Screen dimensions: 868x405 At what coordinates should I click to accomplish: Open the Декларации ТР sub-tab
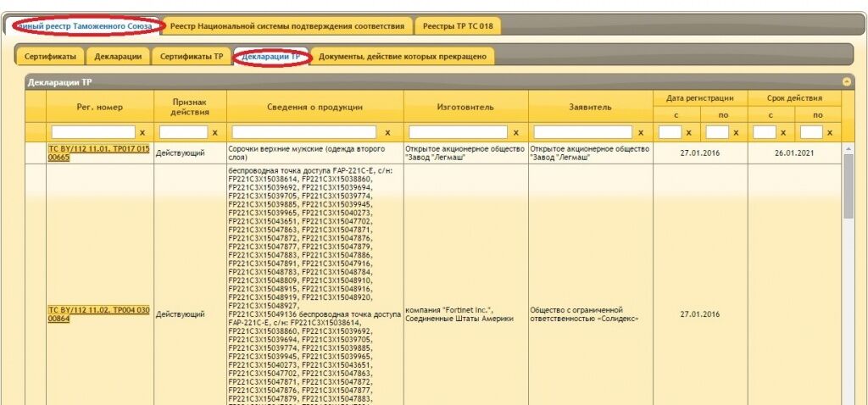pyautogui.click(x=271, y=57)
